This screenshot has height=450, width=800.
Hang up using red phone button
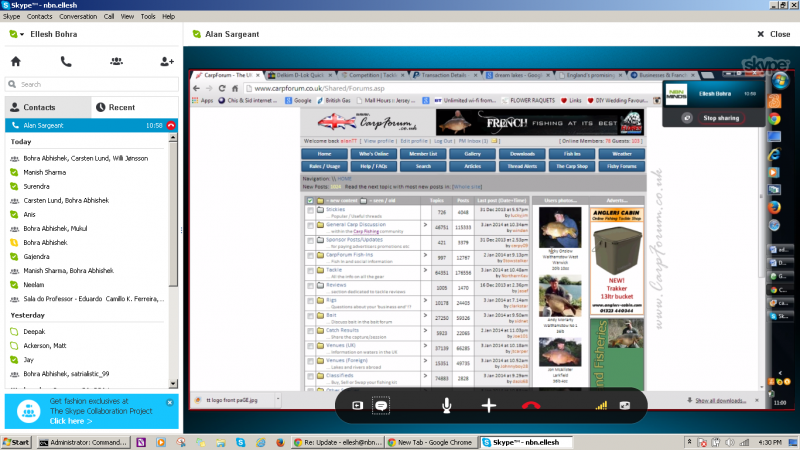(x=531, y=406)
